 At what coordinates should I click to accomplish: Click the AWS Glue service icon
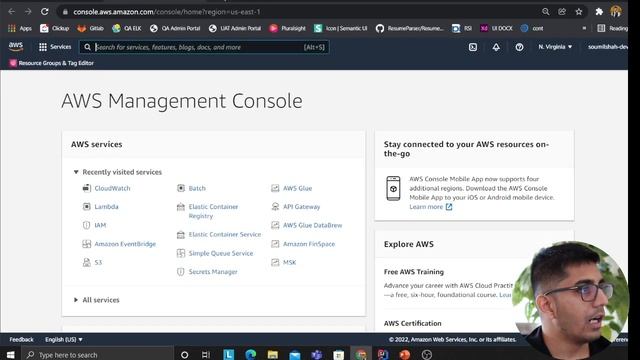[275, 188]
